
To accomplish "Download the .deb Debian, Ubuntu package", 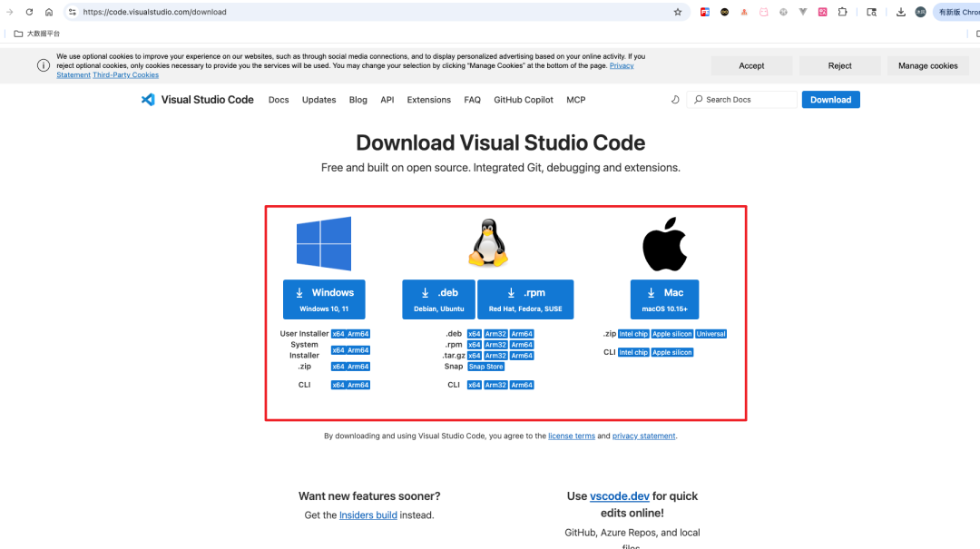I will pos(439,299).
